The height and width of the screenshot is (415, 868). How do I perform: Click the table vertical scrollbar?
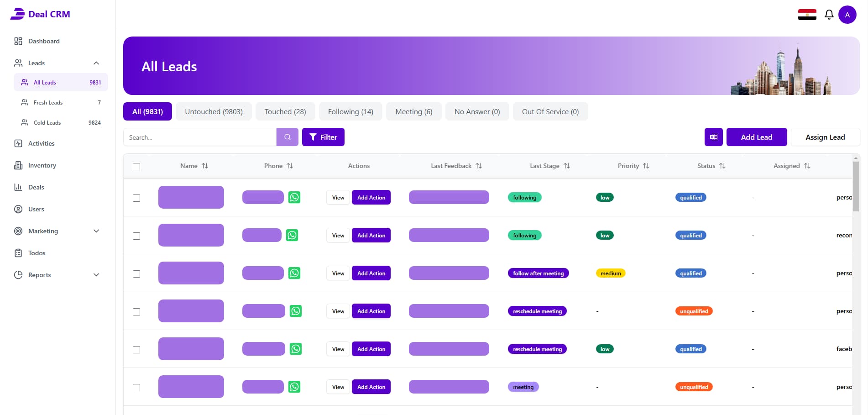pos(856,187)
